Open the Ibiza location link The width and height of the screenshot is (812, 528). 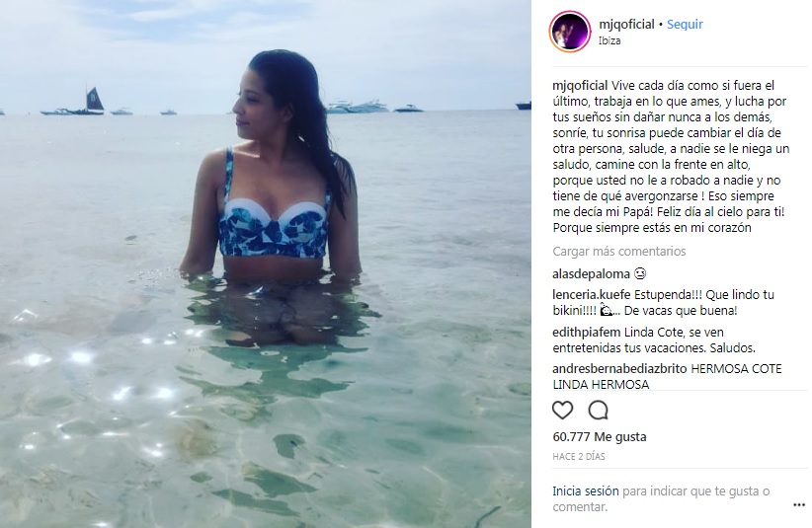[609, 40]
